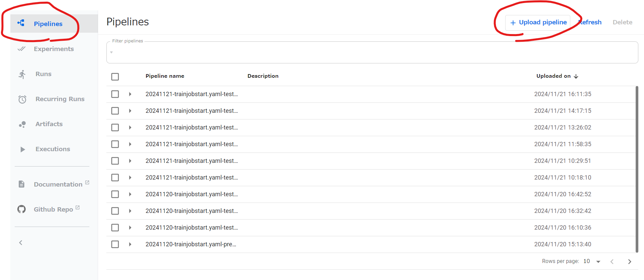Click the Artifacts bubbles icon
Screen dimensions: 644x280
click(x=22, y=124)
